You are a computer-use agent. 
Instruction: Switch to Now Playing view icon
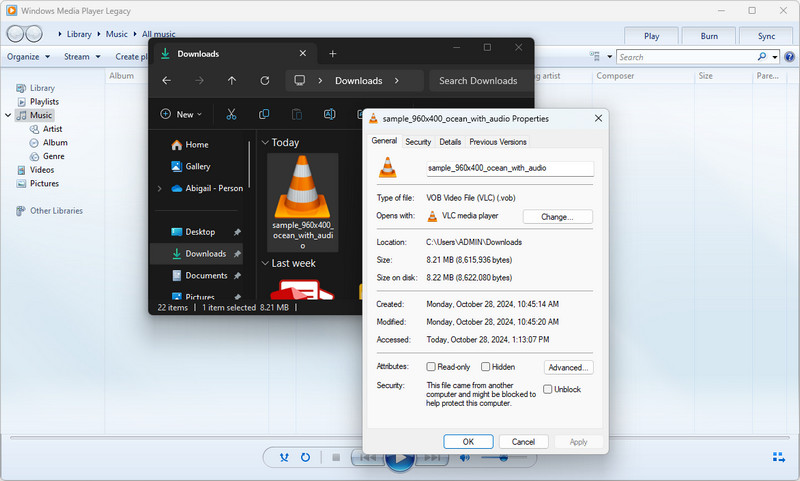click(x=779, y=457)
